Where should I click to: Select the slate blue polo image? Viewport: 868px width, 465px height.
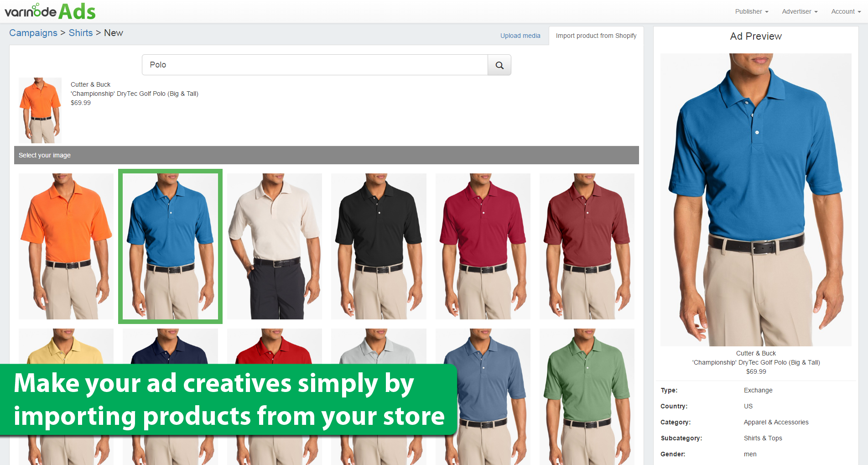[483, 397]
